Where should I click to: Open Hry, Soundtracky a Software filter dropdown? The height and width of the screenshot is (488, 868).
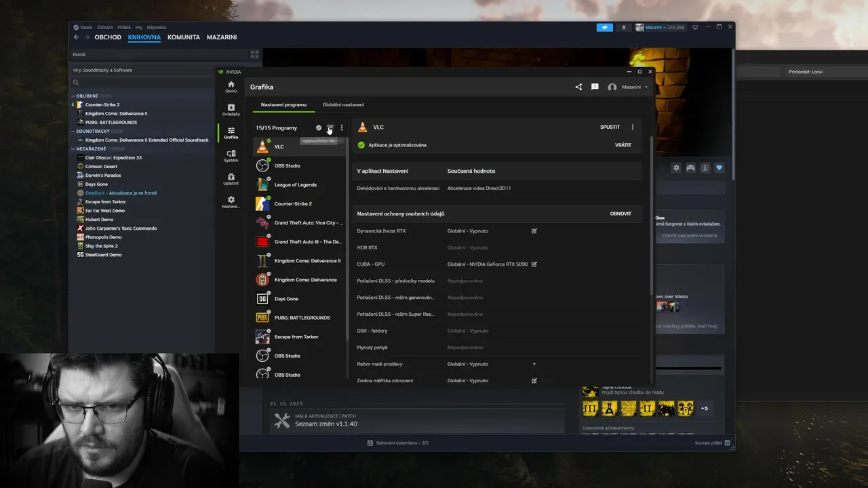[x=142, y=70]
